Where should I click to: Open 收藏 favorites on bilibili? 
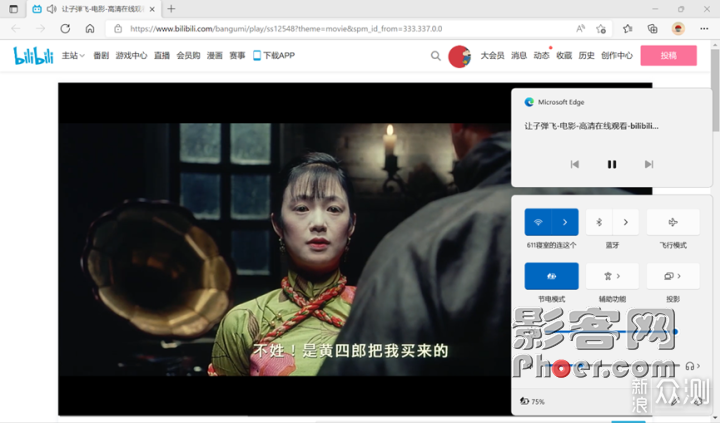[564, 56]
